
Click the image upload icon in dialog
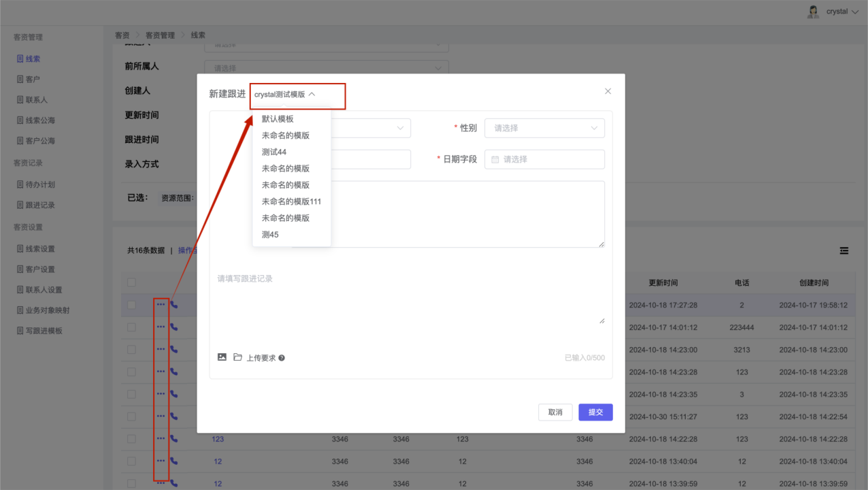(222, 357)
